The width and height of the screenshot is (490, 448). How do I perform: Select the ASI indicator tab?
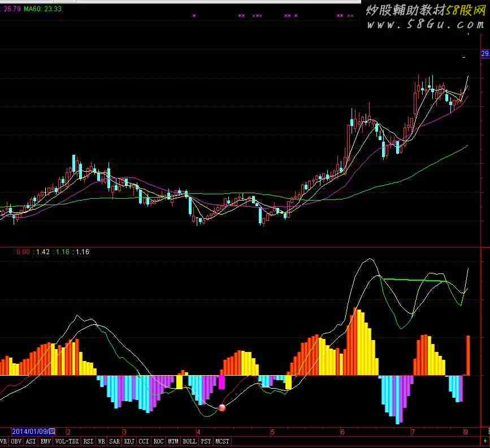31,441
